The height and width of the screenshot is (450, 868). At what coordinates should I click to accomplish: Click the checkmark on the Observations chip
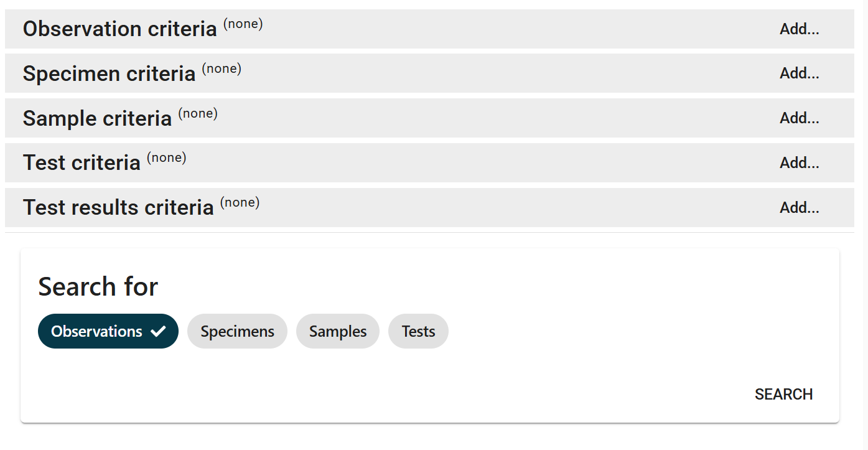coord(159,331)
